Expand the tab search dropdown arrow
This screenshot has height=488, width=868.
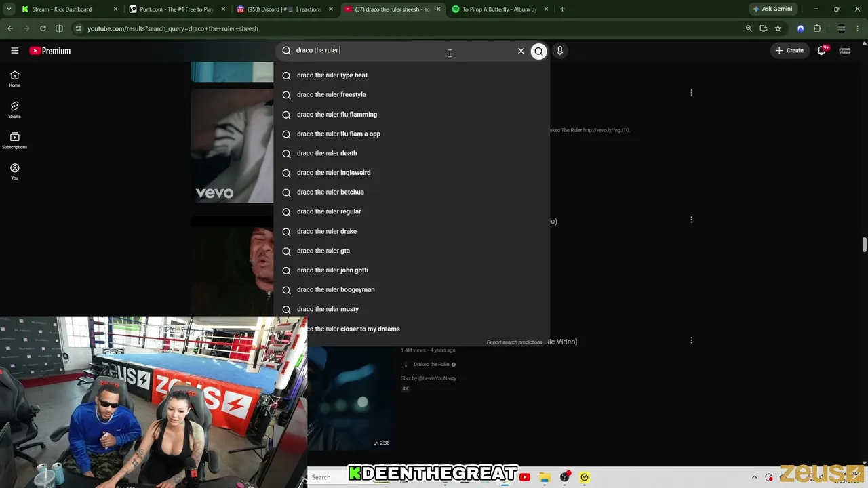click(9, 9)
